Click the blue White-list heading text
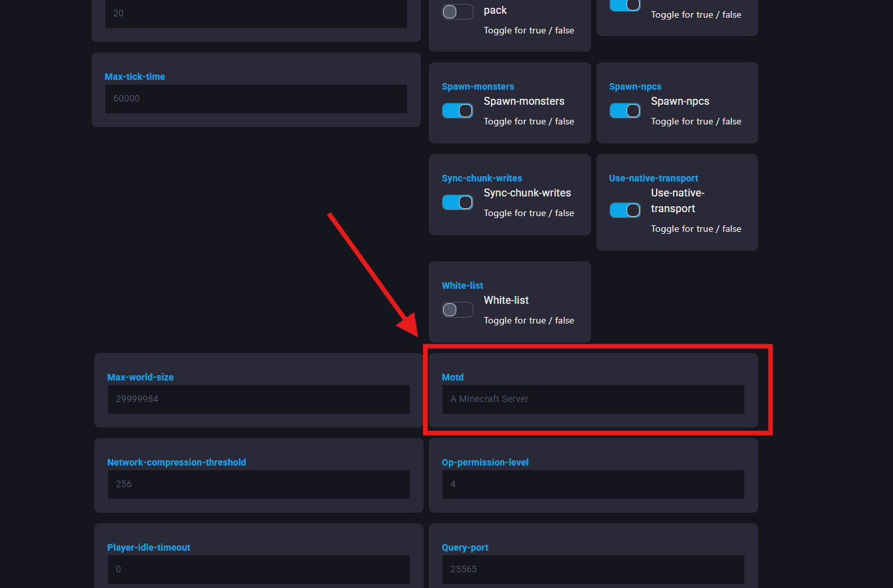893x588 pixels. 462,285
